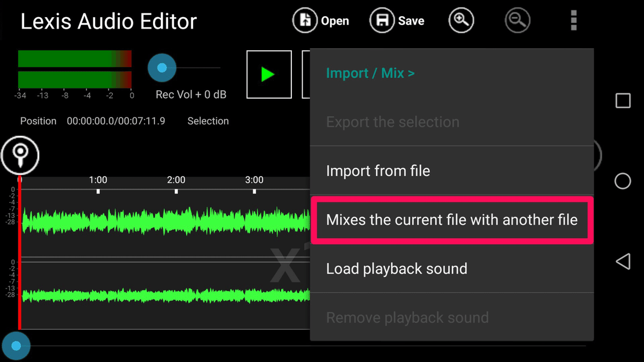Screen dimensions: 644x362
Task: Click the upper channel waveform
Action: tap(165, 221)
